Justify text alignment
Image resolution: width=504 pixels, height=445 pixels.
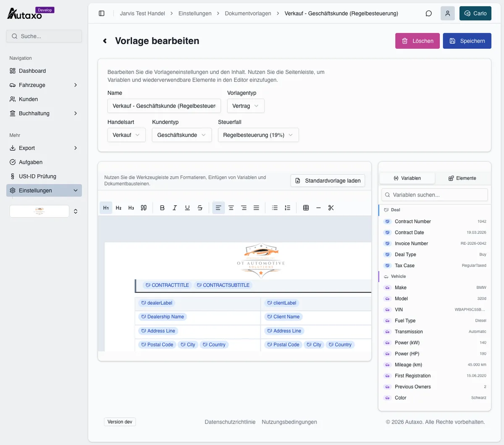click(256, 208)
